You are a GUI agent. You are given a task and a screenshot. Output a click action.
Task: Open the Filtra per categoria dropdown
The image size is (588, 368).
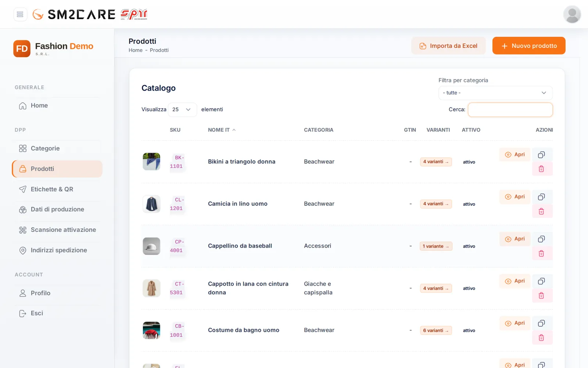[x=495, y=93]
